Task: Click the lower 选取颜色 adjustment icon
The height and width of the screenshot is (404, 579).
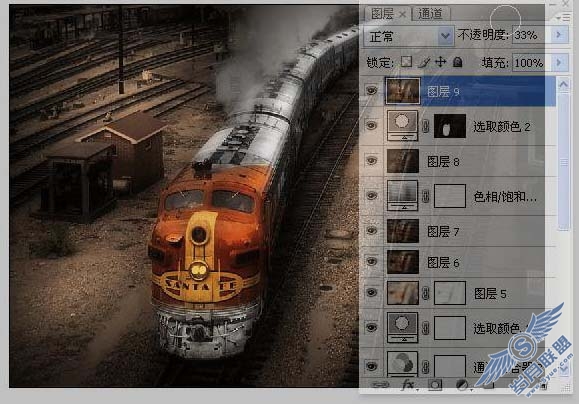Action: (402, 328)
